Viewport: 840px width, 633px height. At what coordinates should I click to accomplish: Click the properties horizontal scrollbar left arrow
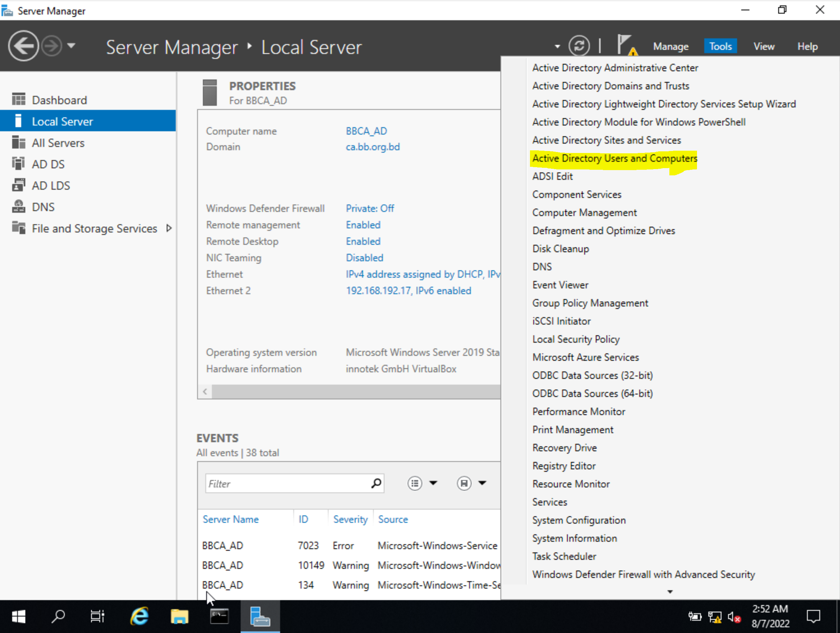[205, 392]
